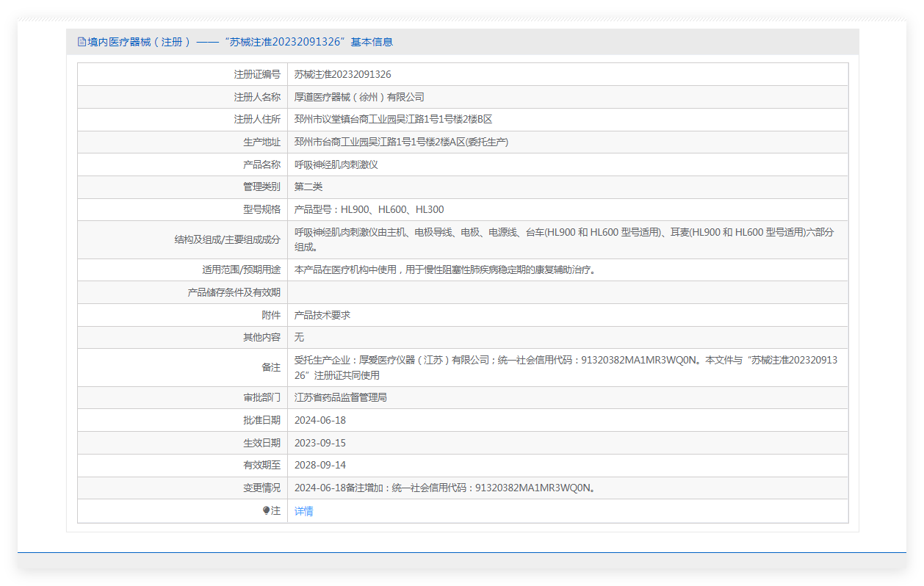
Task: Click the 备注 row label
Action: point(271,368)
